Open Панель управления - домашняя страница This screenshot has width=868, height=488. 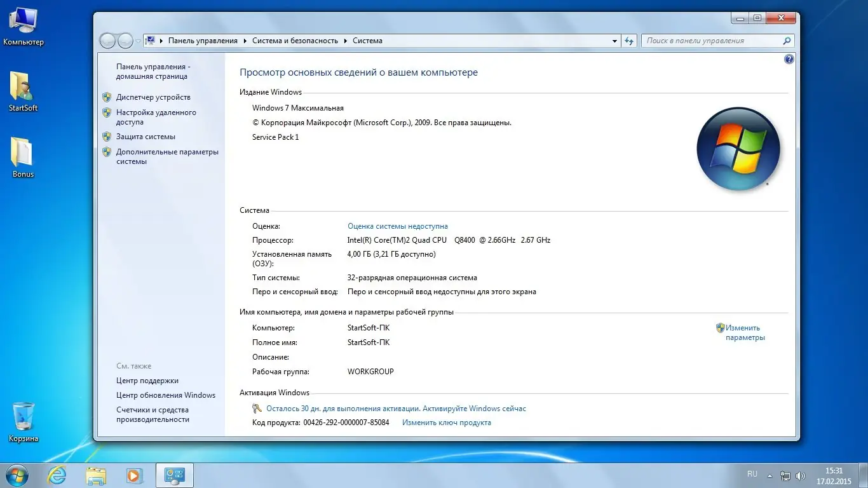[153, 71]
